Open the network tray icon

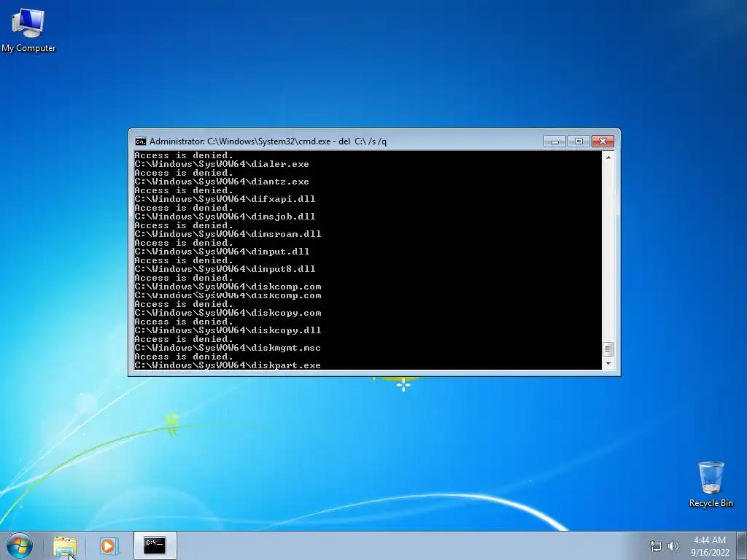656,546
